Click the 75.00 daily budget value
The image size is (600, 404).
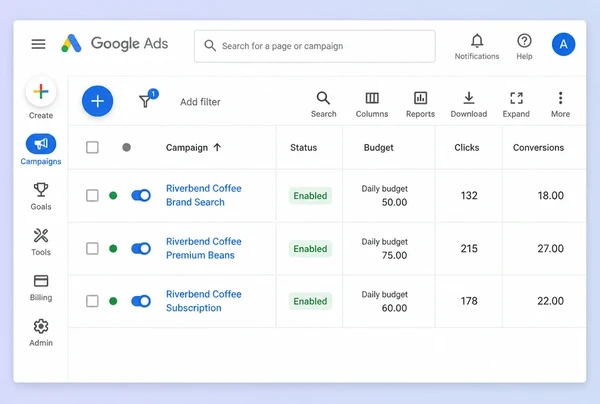pos(394,255)
